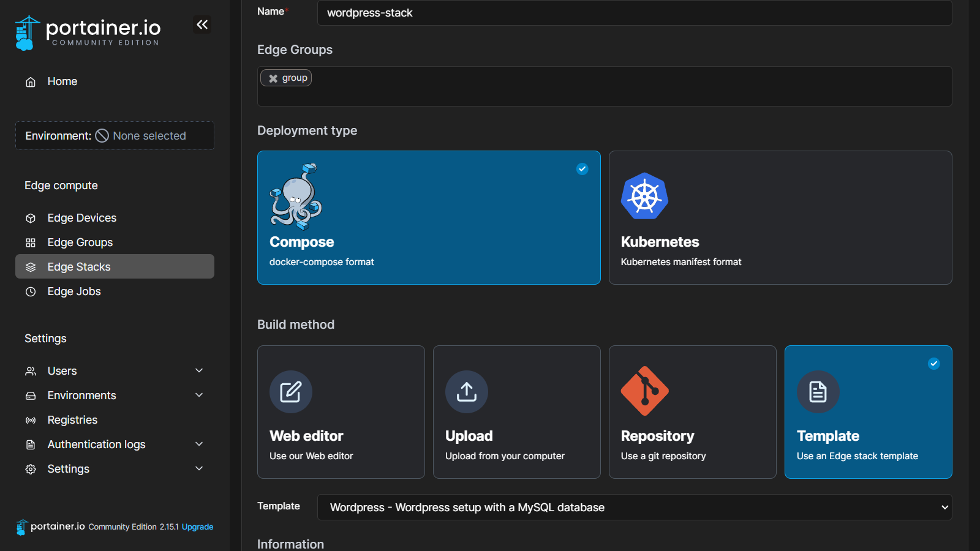The height and width of the screenshot is (551, 980).
Task: Open Edge Devices in the sidebar
Action: tap(81, 218)
